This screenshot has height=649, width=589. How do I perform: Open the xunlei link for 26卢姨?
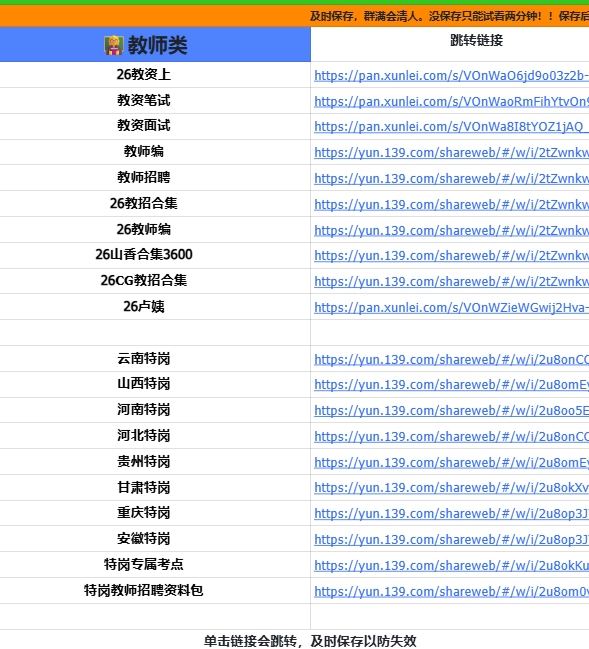[451, 308]
